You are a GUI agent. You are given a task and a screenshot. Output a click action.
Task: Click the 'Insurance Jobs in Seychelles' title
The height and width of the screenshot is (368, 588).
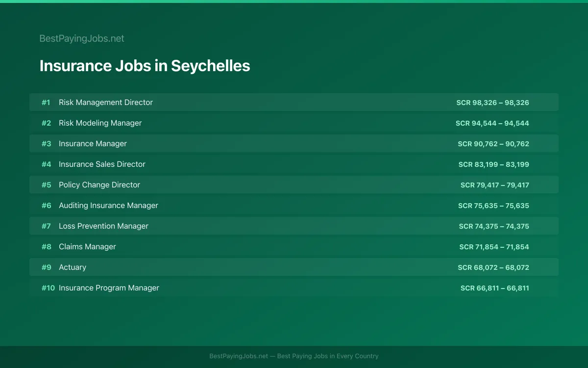click(x=145, y=66)
